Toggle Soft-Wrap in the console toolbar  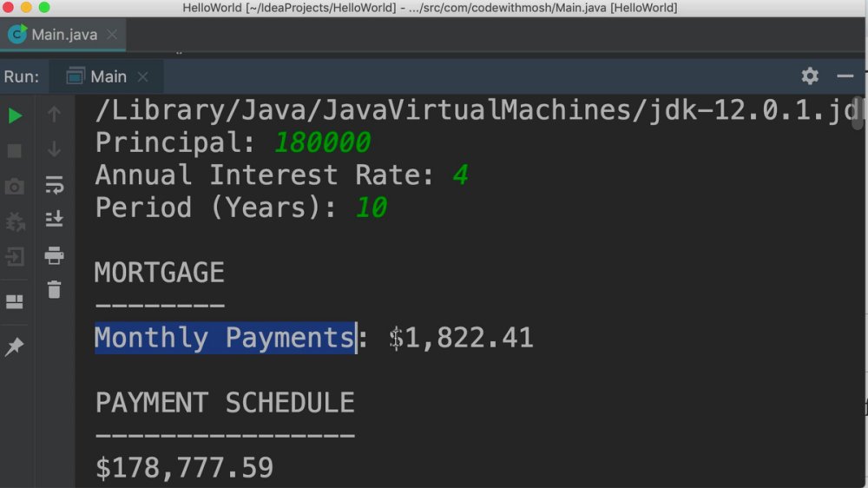click(x=54, y=185)
